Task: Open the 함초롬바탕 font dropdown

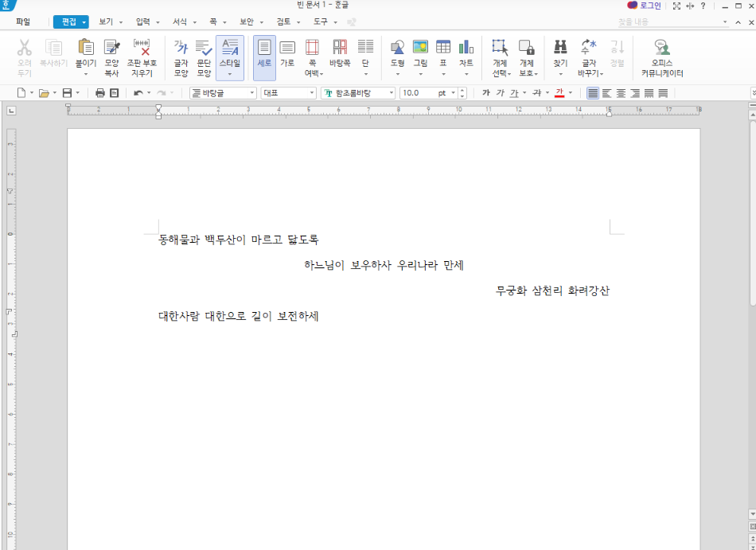Action: click(358, 93)
